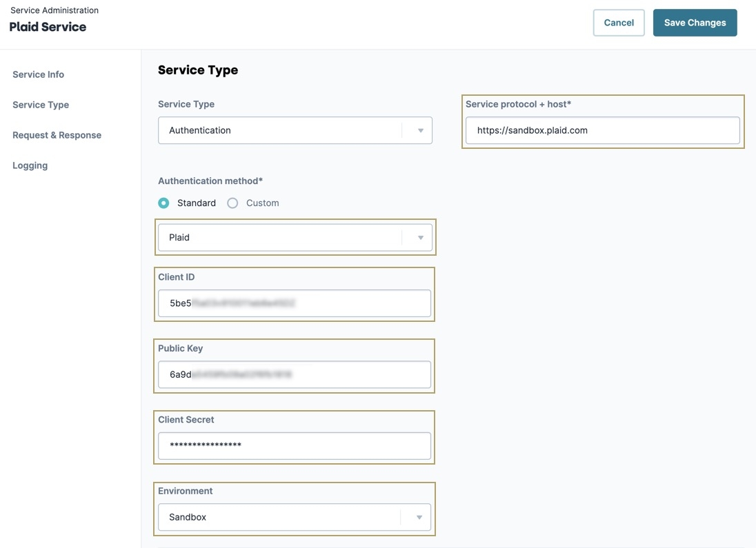Open Request & Response section
Viewport: 756px width, 548px height.
click(57, 135)
